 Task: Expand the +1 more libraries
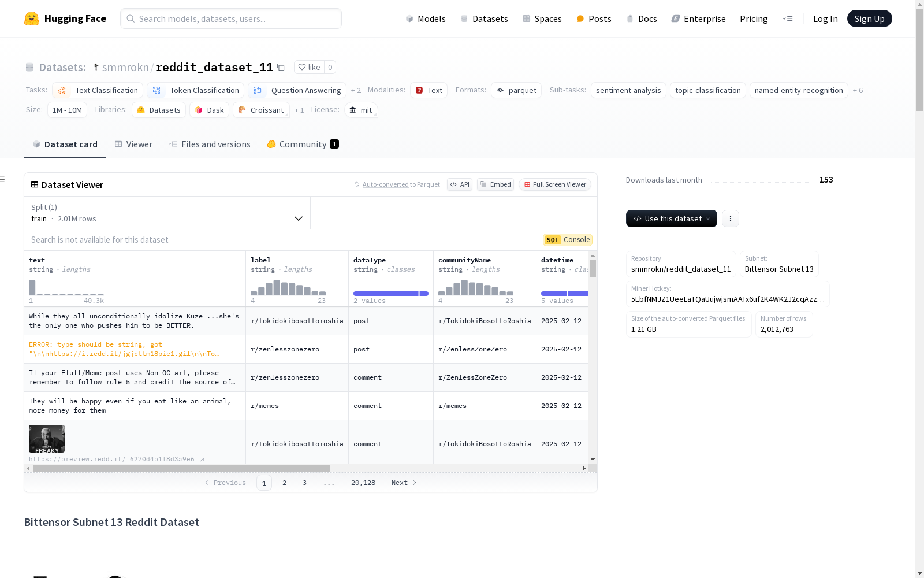click(x=299, y=110)
